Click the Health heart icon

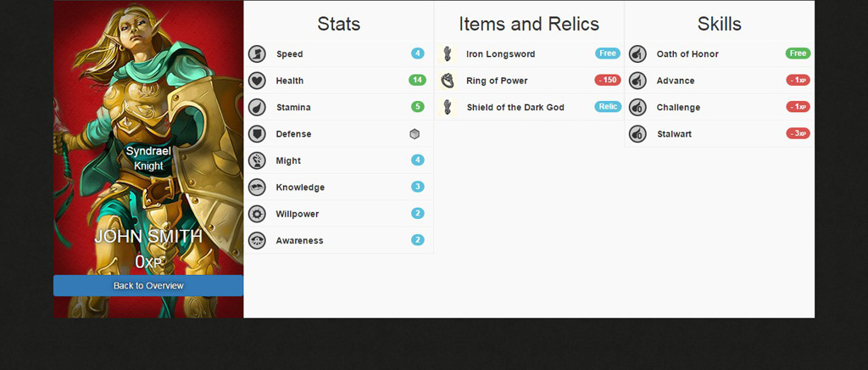(257, 81)
